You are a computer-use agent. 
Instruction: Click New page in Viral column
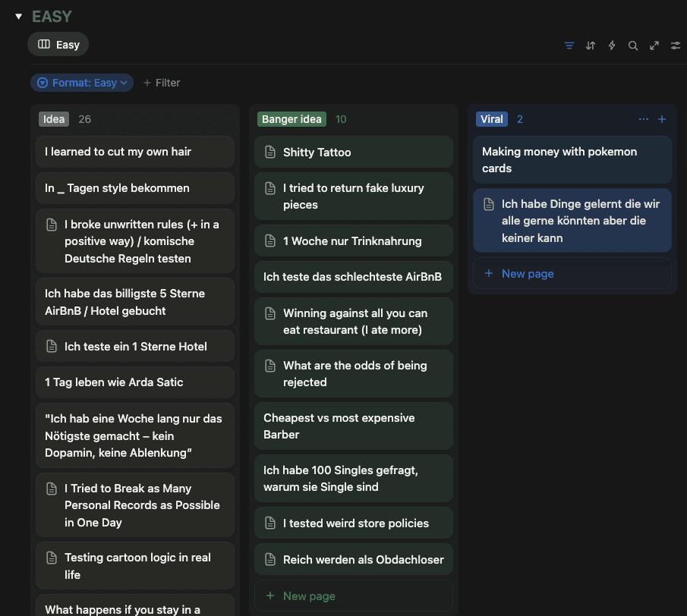click(x=572, y=274)
